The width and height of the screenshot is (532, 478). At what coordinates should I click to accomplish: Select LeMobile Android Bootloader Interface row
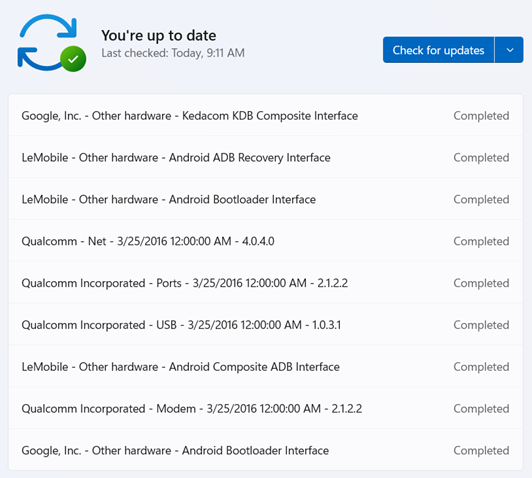[266, 199]
